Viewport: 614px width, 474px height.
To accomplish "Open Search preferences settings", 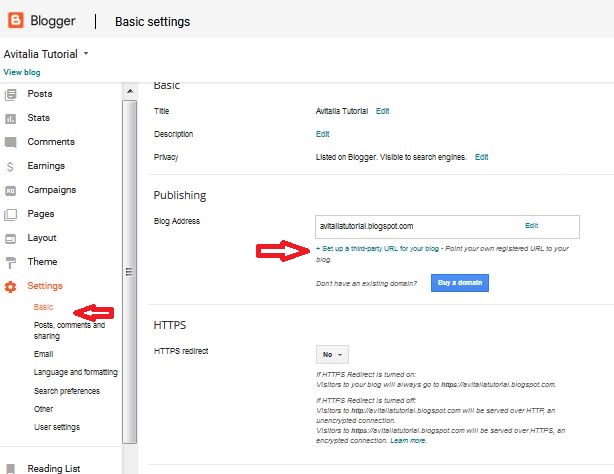I will pos(67,391).
